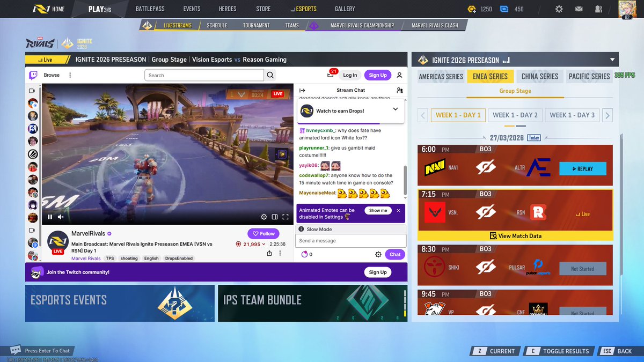Click the sidebar camera icon at top
The image size is (644, 362).
click(33, 91)
